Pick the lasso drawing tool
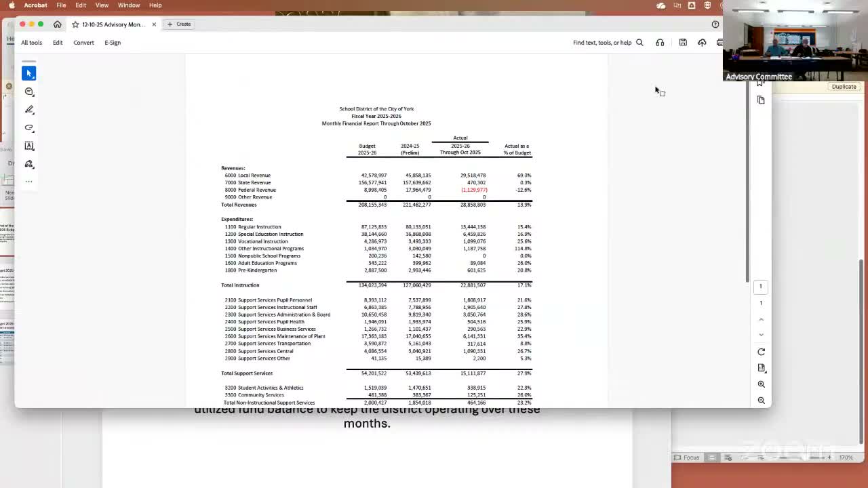Screen dimensions: 868x488 (x=28, y=127)
